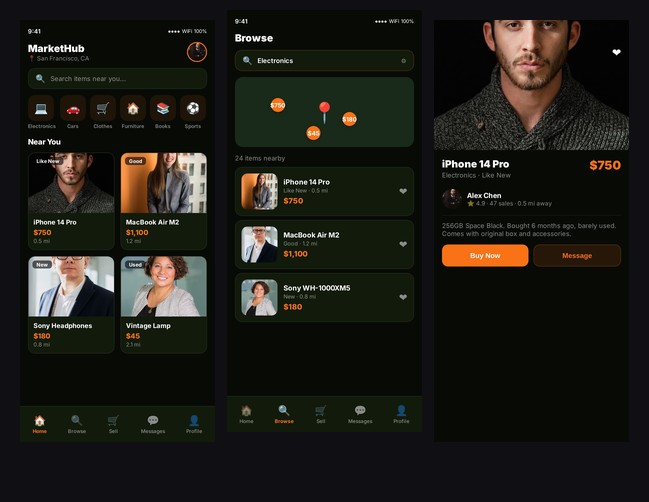The width and height of the screenshot is (649, 502).
Task: Click the Message seller button
Action: (577, 256)
